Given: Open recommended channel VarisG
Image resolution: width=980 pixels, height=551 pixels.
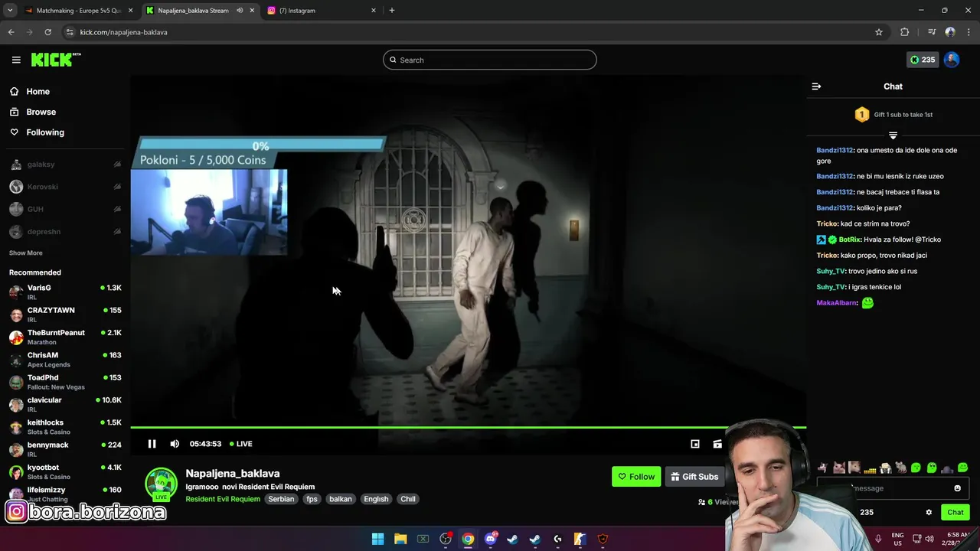Looking at the screenshot, I should pos(65,292).
